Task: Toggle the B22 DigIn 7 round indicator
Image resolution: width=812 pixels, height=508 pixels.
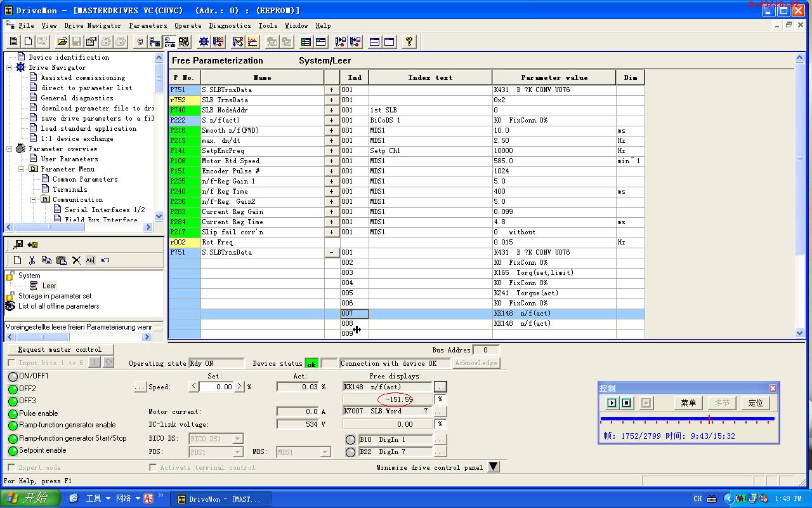Action: (x=350, y=452)
